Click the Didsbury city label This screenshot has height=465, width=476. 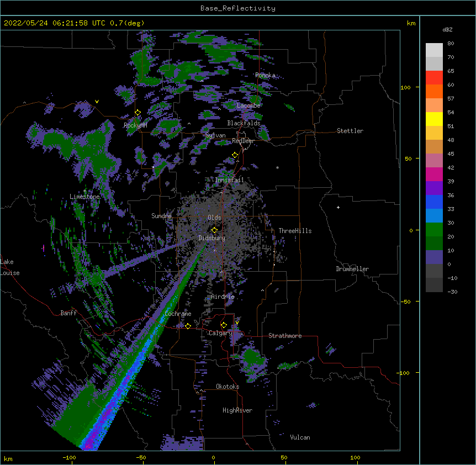pos(212,238)
